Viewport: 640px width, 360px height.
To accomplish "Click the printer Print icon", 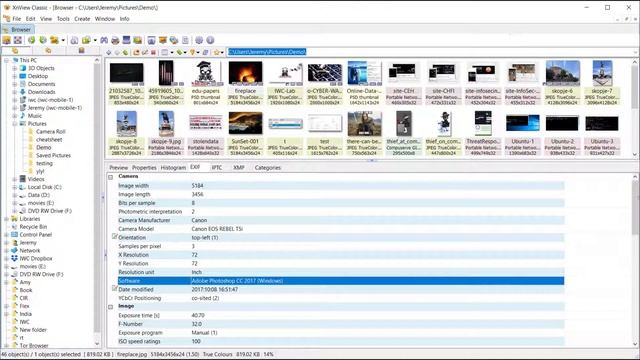I will click(x=116, y=40).
